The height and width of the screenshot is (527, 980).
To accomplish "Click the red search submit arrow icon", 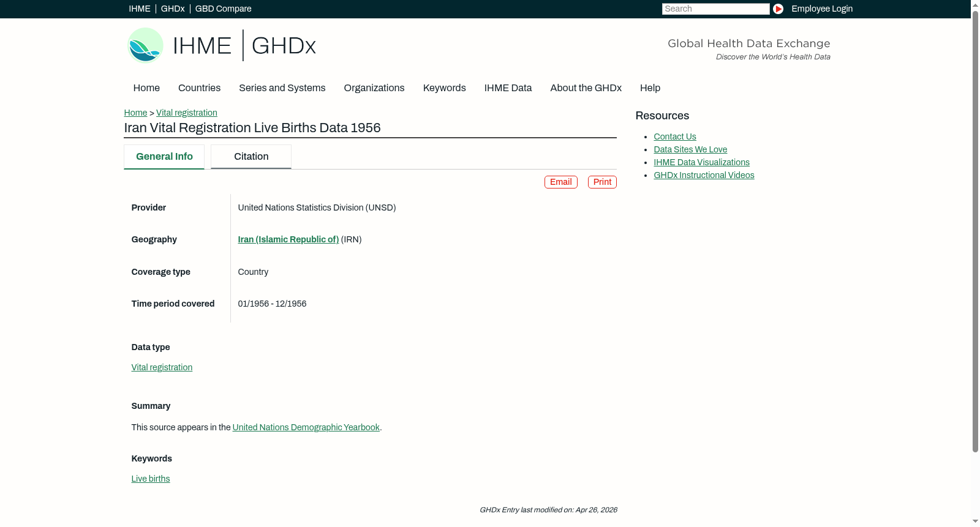I will coord(778,9).
